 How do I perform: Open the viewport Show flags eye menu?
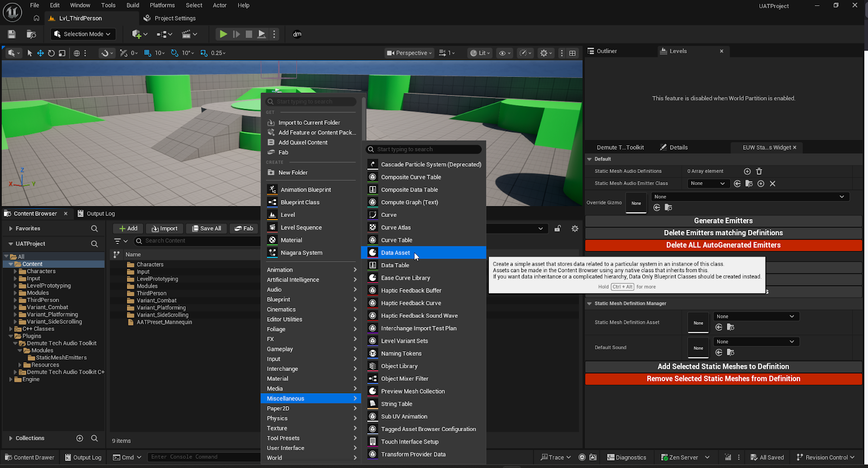tap(505, 53)
